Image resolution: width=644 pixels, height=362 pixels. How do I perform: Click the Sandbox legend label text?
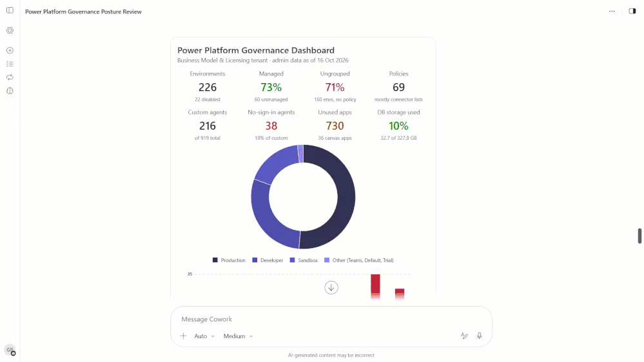click(307, 260)
